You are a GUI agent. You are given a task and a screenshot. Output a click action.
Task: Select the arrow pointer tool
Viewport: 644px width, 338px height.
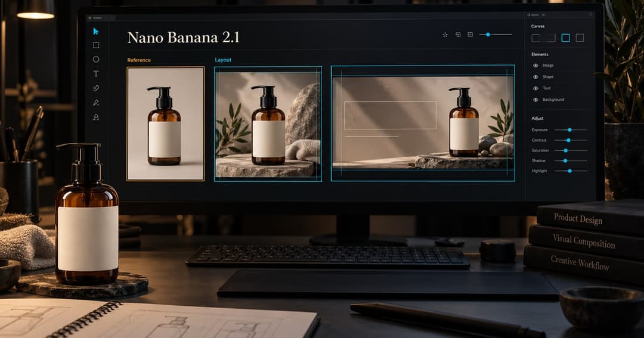(x=95, y=31)
